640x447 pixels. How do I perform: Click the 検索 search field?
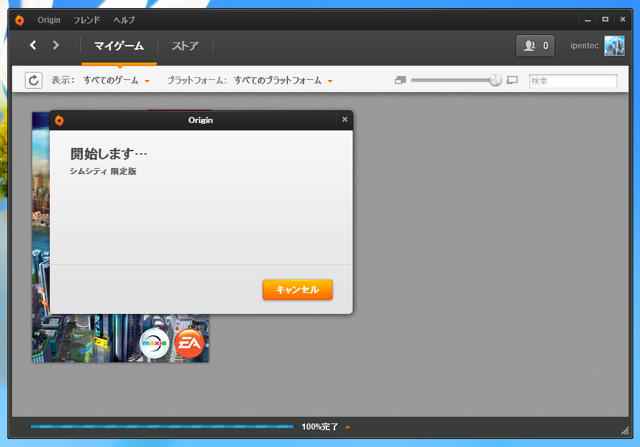(x=573, y=81)
